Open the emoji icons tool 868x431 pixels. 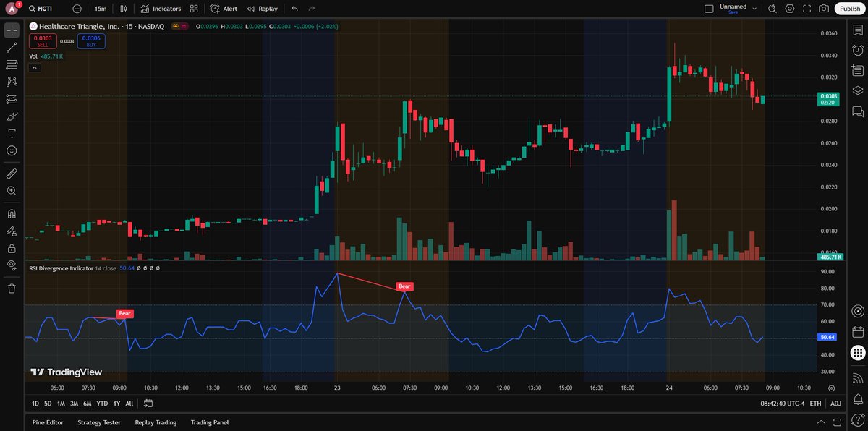[x=12, y=150]
